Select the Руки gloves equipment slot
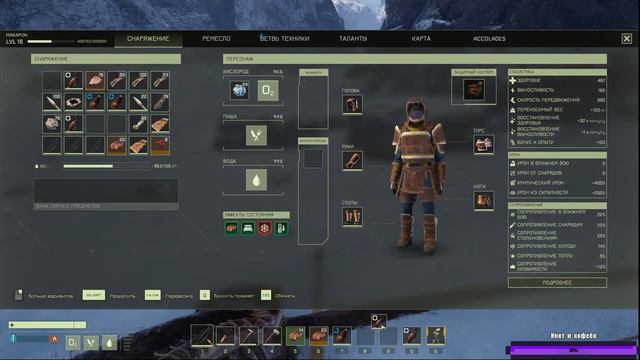The width and height of the screenshot is (640, 360). (x=352, y=160)
